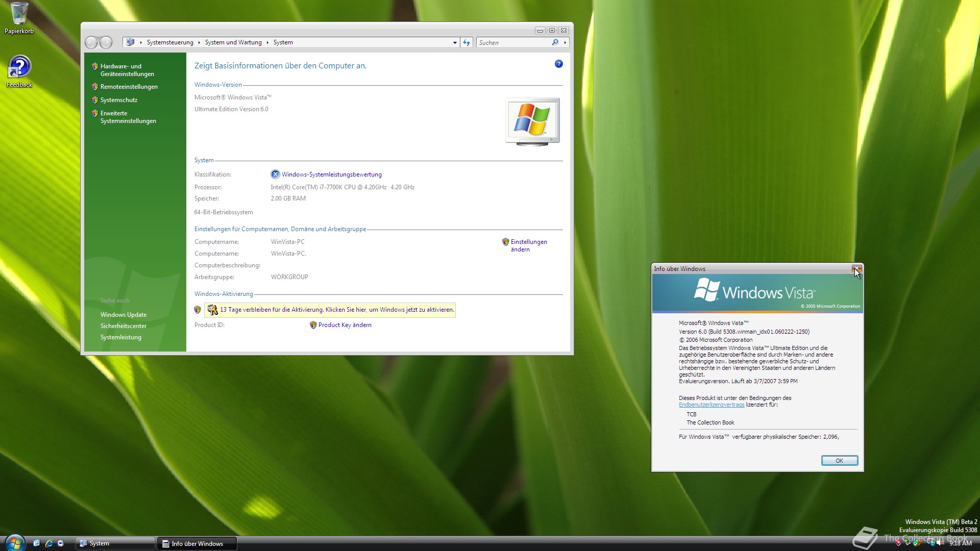This screenshot has width=980, height=551.
Task: Click the muted volume speaker tray icon
Action: [941, 543]
